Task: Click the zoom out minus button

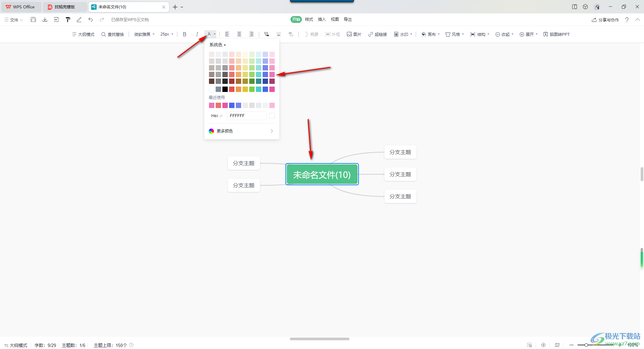Action: [572, 345]
